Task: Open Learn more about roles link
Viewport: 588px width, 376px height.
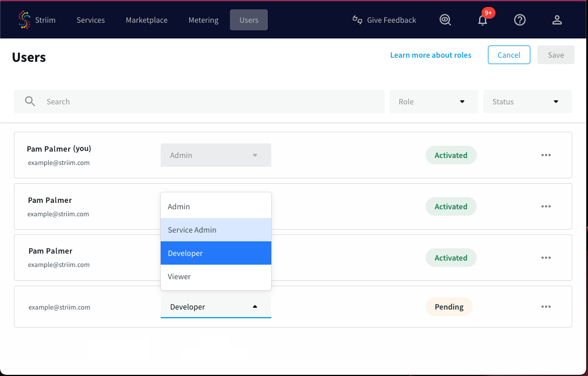Action: [x=430, y=55]
